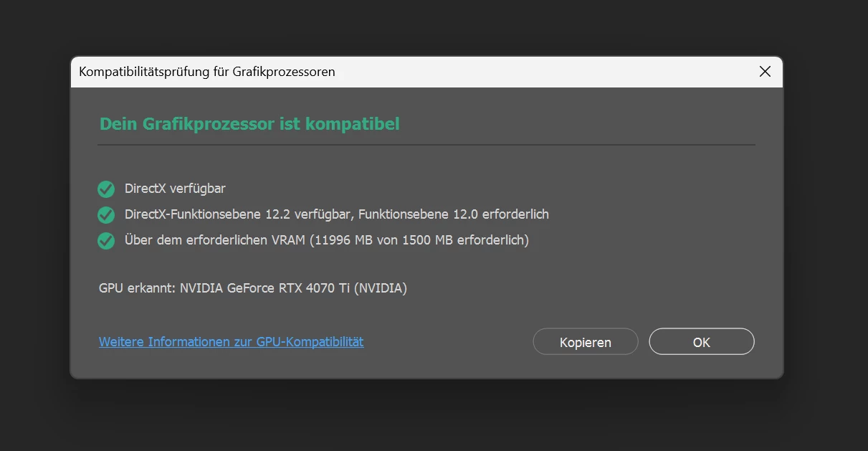Viewport: 868px width, 451px height.
Task: Open Weitere Informationen zur GPU-Kompatibilität link
Action: 232,342
